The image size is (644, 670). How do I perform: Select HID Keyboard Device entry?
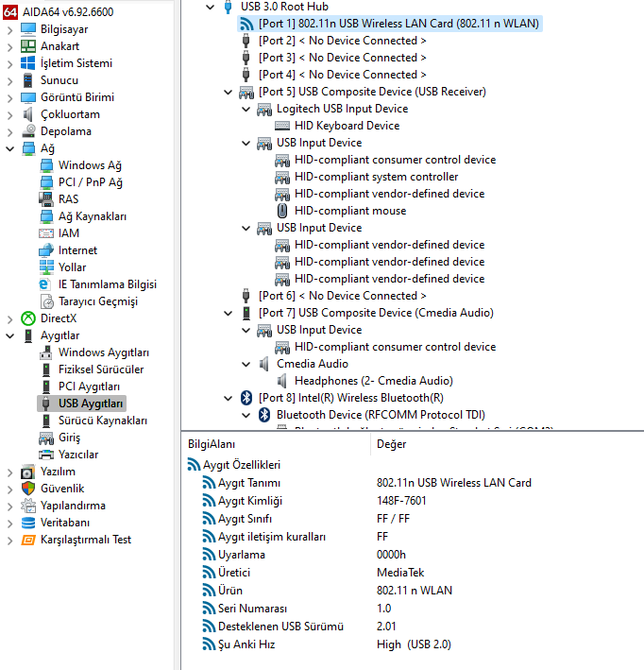point(347,126)
